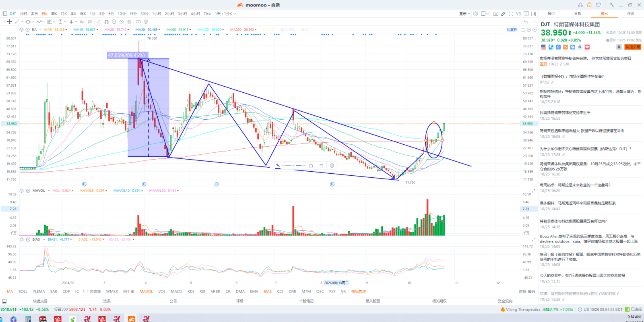The width and height of the screenshot is (644, 322).
Task: Click the Viking Therapeutics ticker in status bar
Action: 523,310
